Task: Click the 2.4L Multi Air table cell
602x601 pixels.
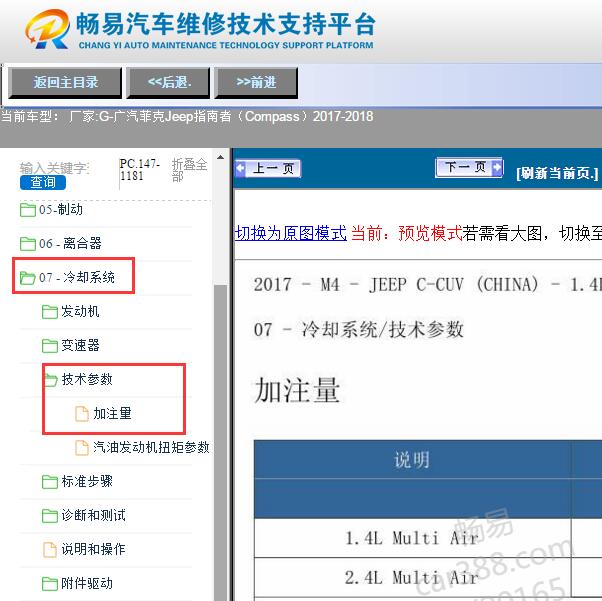Action: [x=412, y=577]
